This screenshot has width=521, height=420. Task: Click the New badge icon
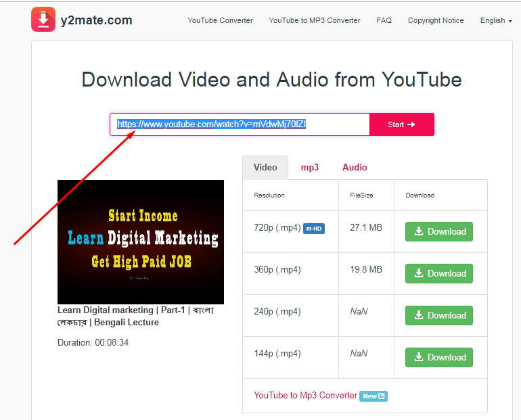(x=373, y=396)
